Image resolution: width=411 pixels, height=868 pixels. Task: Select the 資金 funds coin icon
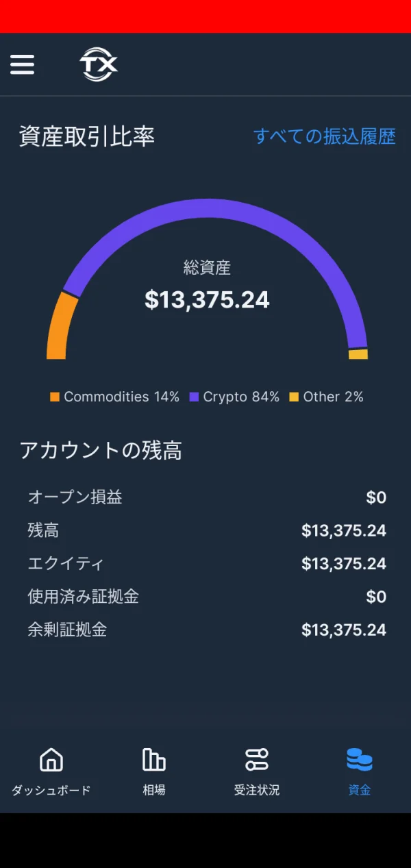click(x=359, y=759)
